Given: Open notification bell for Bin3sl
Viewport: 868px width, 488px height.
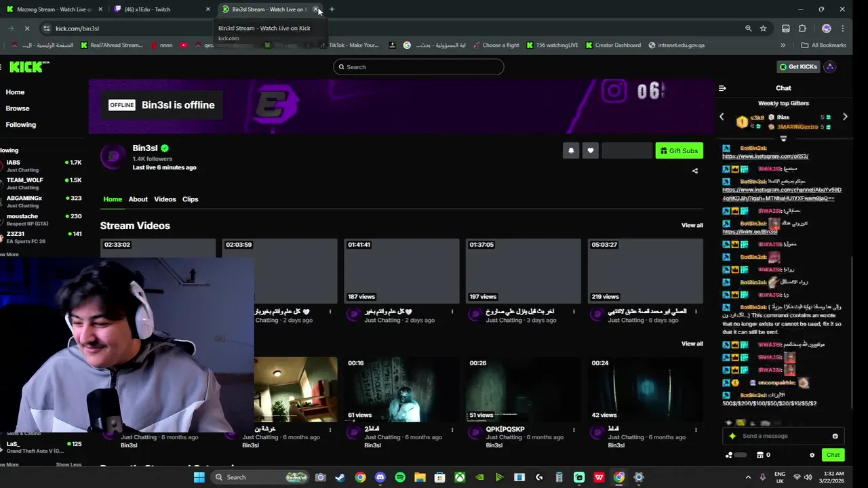Looking at the screenshot, I should [571, 150].
